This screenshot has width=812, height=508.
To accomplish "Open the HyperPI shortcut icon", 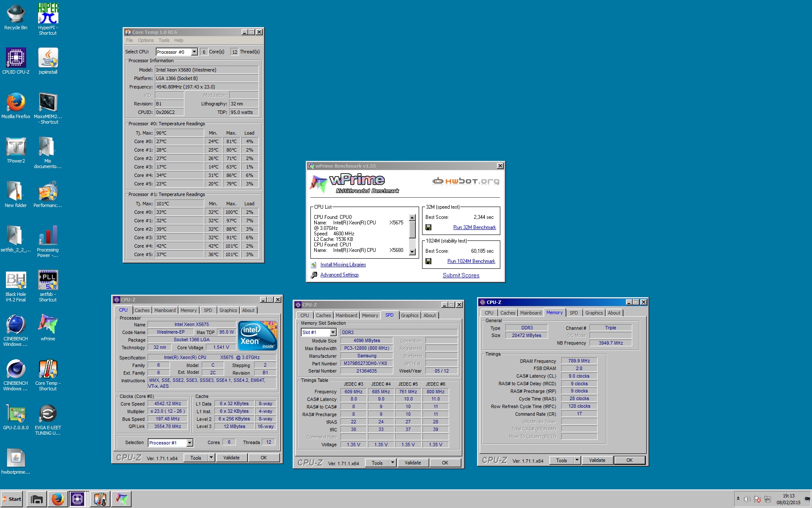I will tap(48, 19).
